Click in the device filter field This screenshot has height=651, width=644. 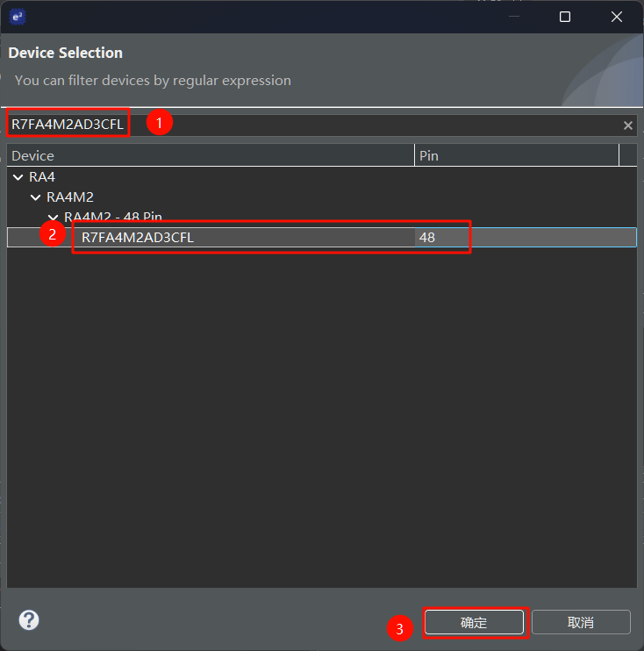coord(322,125)
